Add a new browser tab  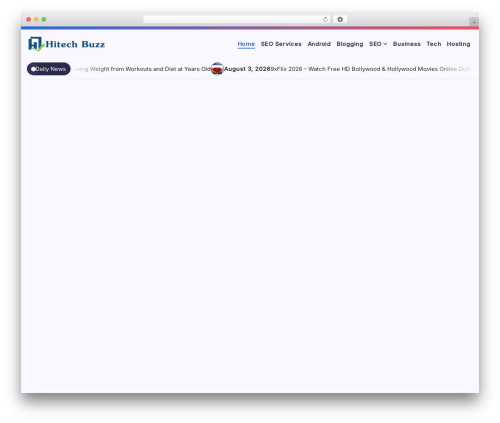(474, 22)
